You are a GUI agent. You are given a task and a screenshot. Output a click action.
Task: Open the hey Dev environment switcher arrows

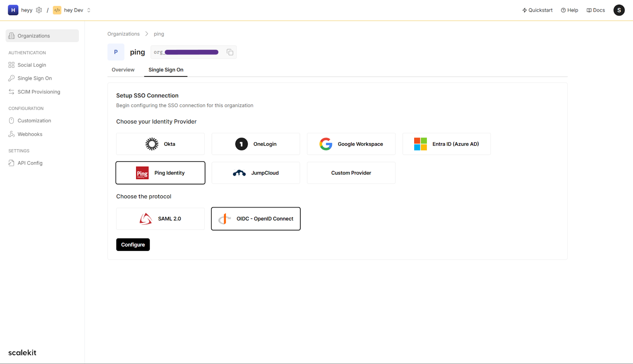[x=89, y=10]
